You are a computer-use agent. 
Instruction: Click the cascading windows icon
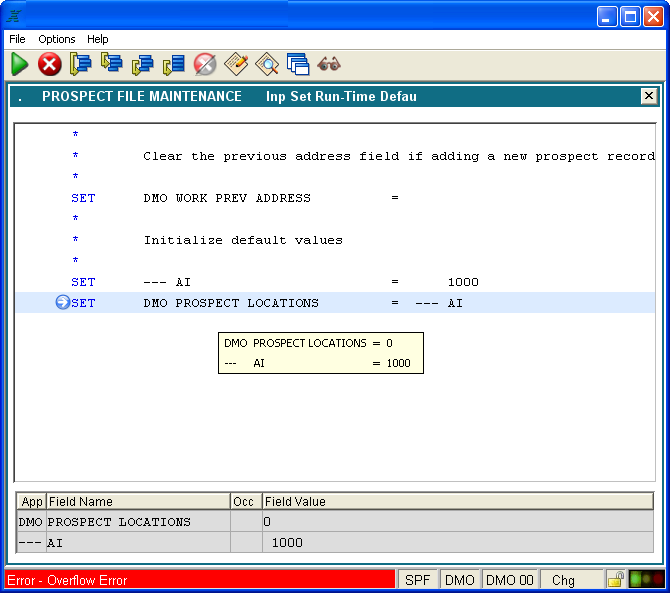(x=297, y=64)
